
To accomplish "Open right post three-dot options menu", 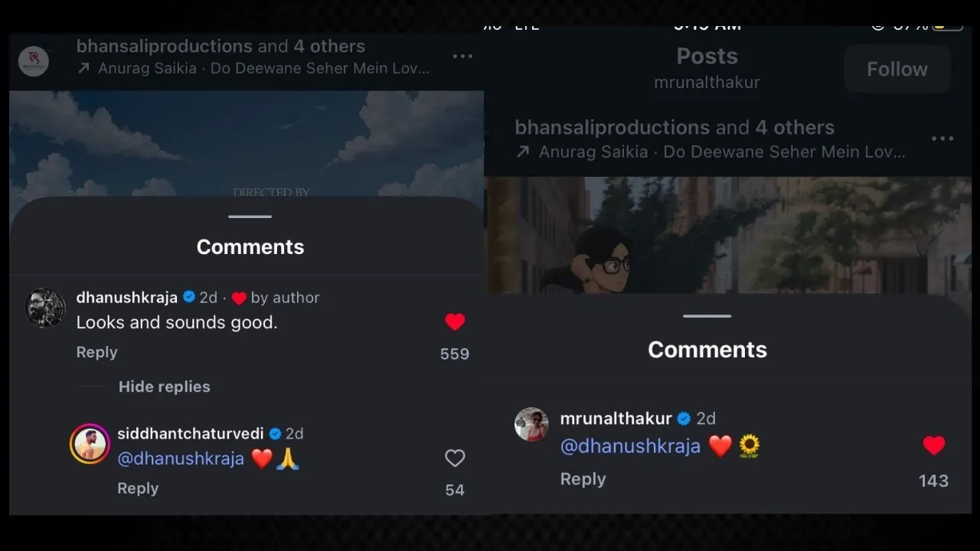I will 942,139.
